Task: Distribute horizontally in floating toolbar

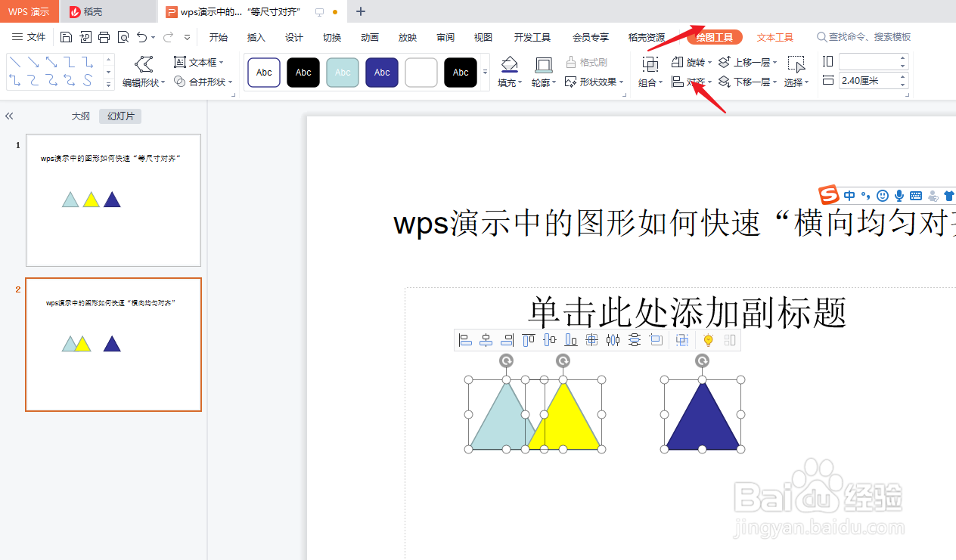Action: point(613,340)
